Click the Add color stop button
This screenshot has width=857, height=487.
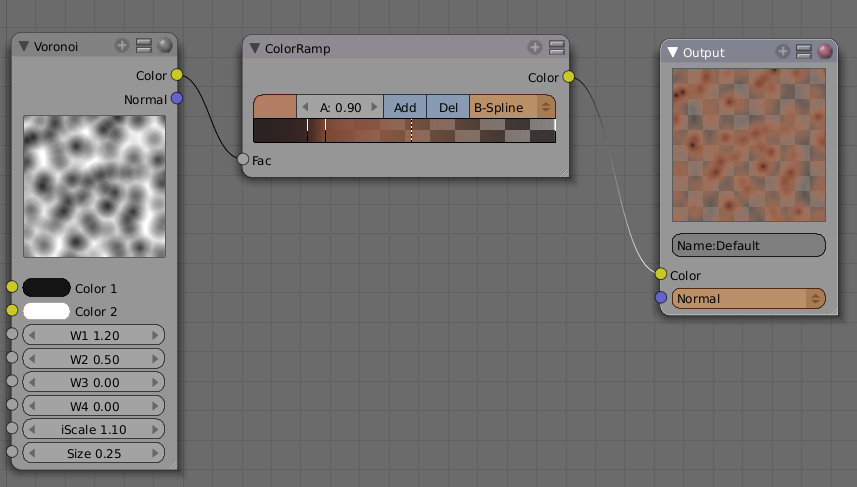[x=405, y=107]
